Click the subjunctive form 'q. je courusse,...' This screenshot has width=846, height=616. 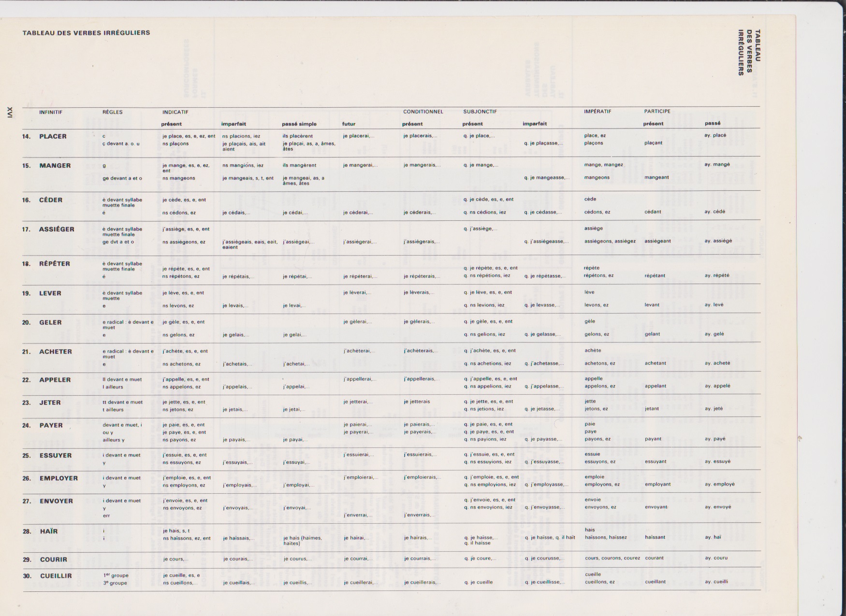tap(545, 559)
